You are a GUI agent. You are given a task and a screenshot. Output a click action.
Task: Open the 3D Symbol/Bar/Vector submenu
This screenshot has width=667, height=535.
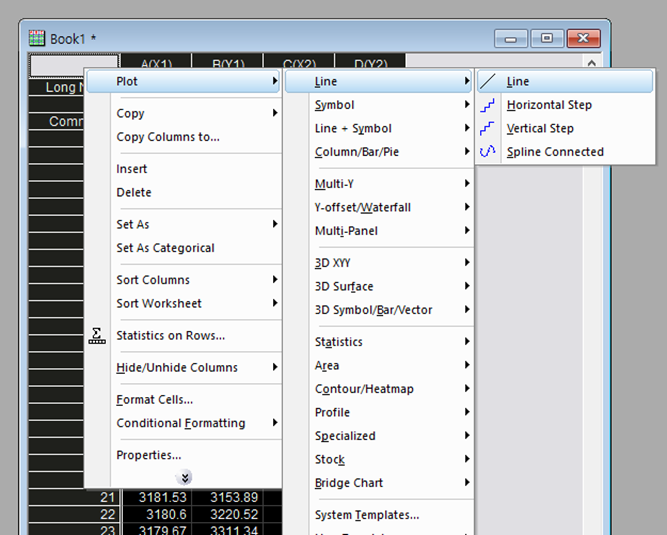point(379,310)
